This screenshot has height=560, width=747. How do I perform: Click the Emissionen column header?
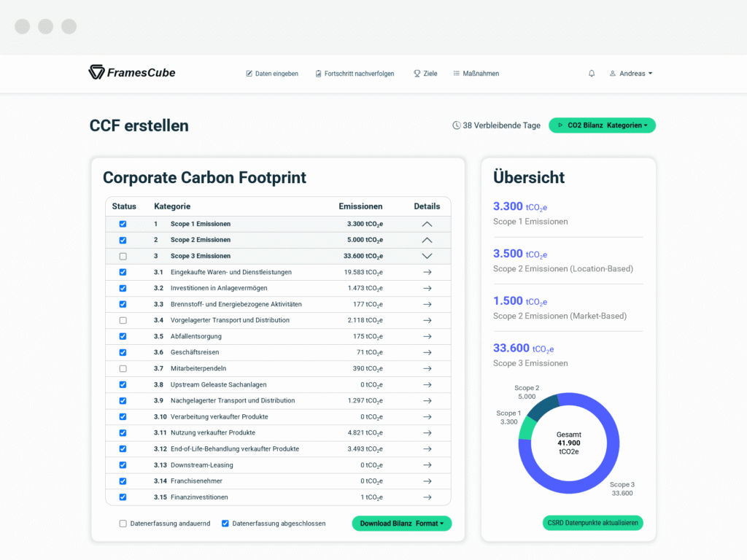pyautogui.click(x=360, y=206)
